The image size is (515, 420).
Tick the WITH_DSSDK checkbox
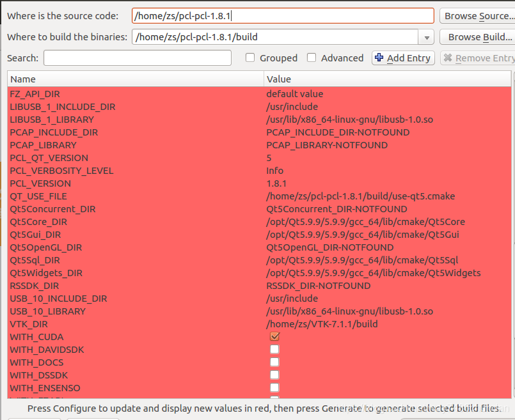click(x=274, y=375)
